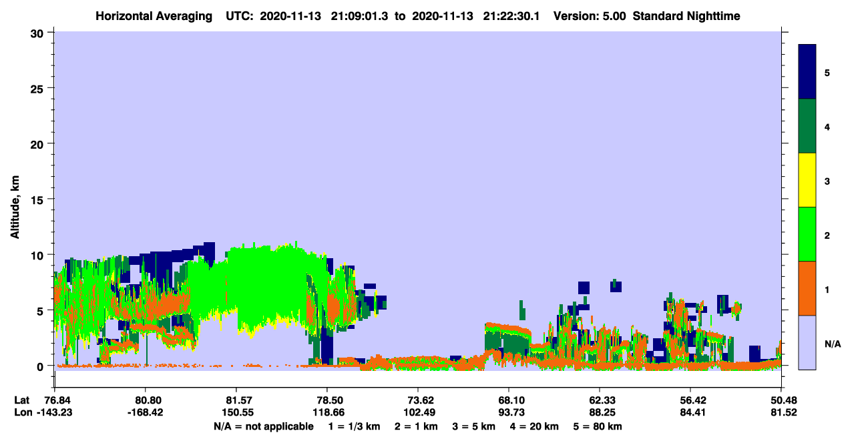
Task: Click legend note '5 = 80 km'
Action: tap(598, 426)
